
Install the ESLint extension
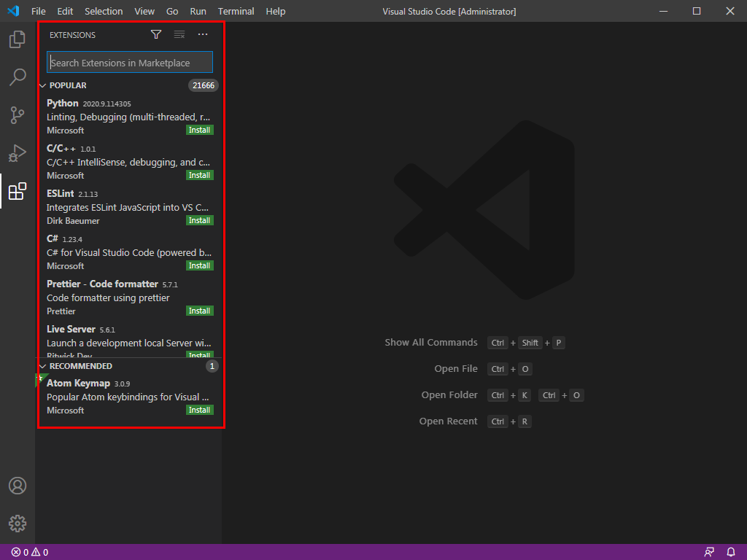coord(200,220)
